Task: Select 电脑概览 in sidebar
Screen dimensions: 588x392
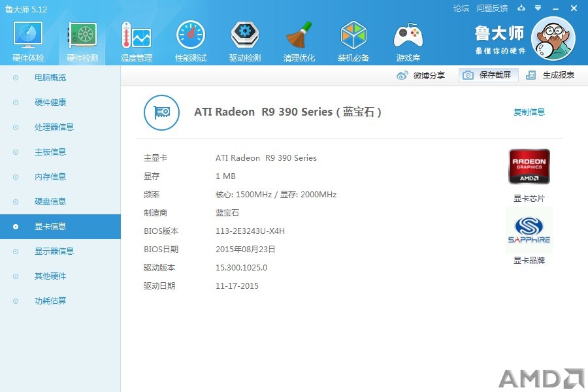Action: pyautogui.click(x=60, y=78)
